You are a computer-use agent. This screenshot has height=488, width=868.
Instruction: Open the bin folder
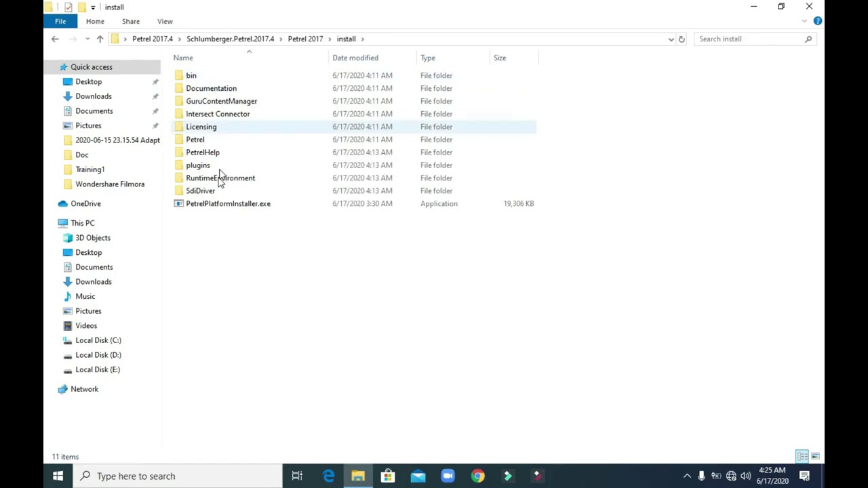191,75
